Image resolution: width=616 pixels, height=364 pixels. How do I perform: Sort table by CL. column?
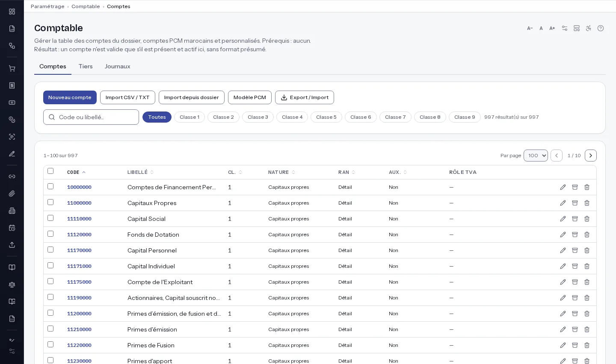(235, 172)
